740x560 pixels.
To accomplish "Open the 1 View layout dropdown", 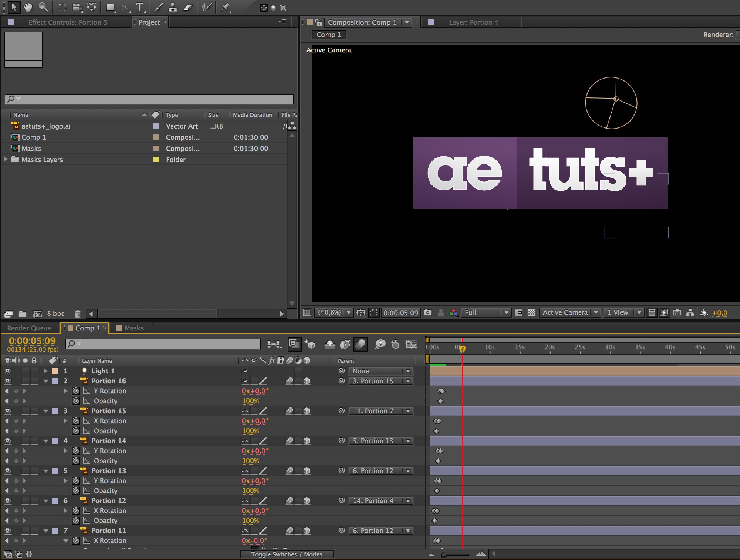I will pos(624,313).
